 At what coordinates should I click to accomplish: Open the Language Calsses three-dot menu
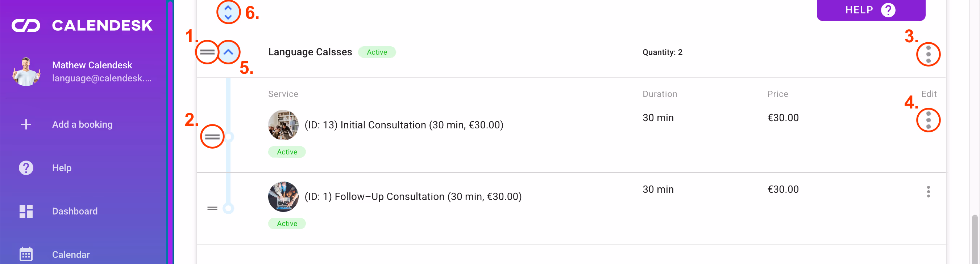(x=928, y=54)
